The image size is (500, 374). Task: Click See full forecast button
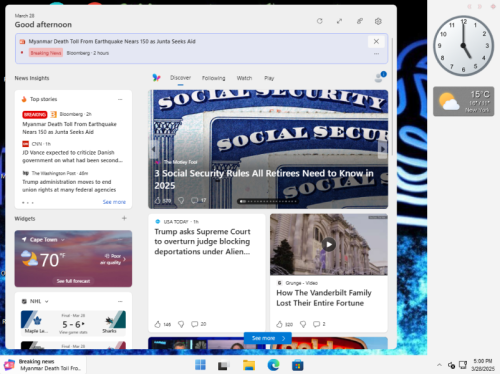tap(73, 281)
